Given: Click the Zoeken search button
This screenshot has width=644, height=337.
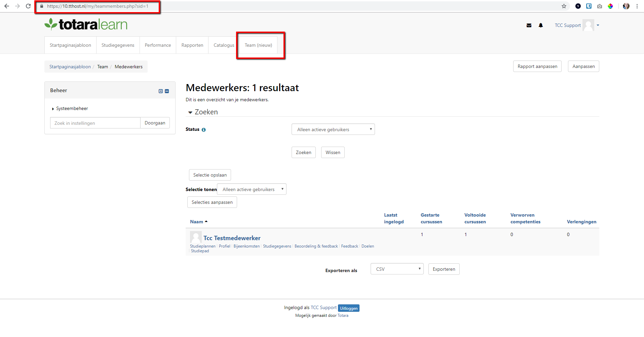Looking at the screenshot, I should point(303,152).
